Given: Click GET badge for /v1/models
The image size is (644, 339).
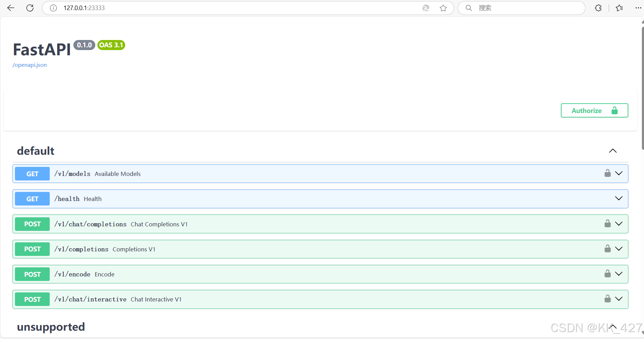Looking at the screenshot, I should (x=32, y=174).
